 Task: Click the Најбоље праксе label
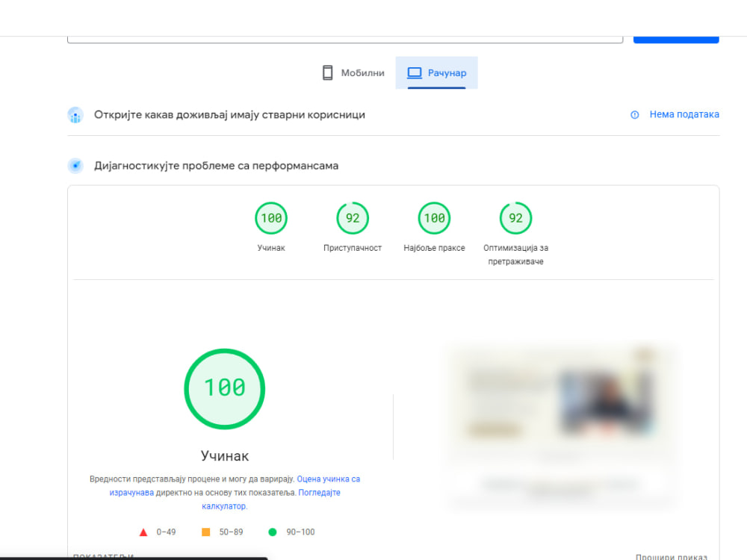(434, 248)
